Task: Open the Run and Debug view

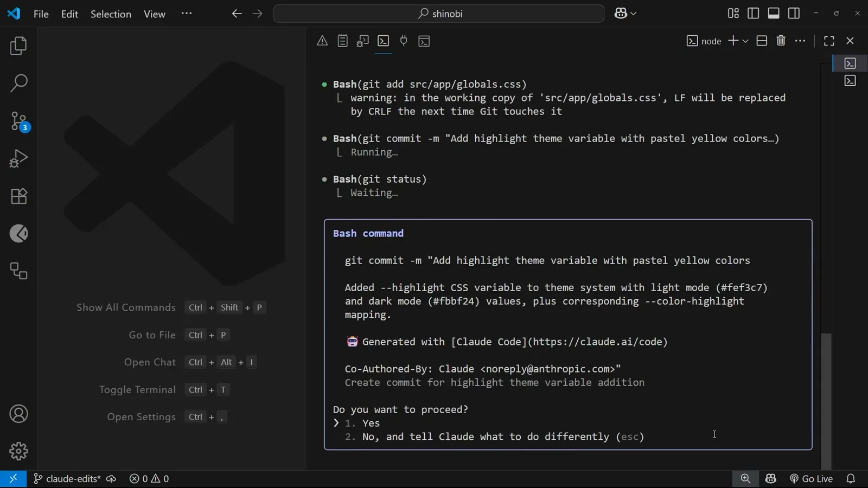Action: click(x=18, y=159)
